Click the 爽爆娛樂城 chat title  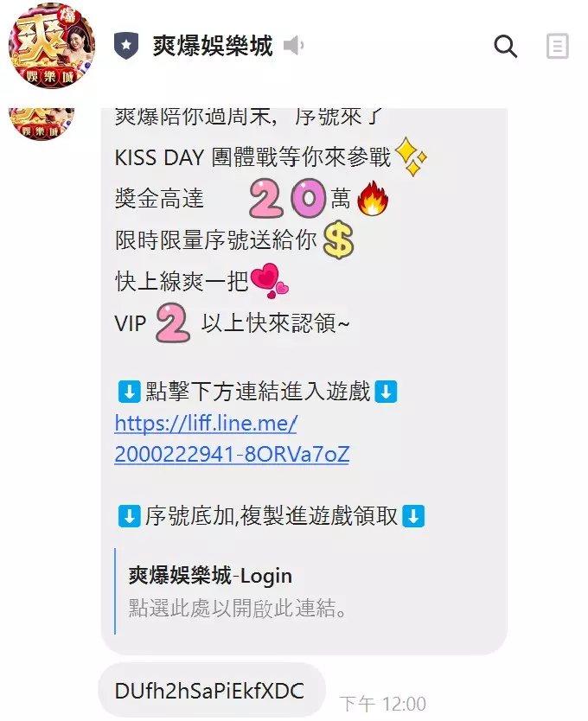pos(213,46)
